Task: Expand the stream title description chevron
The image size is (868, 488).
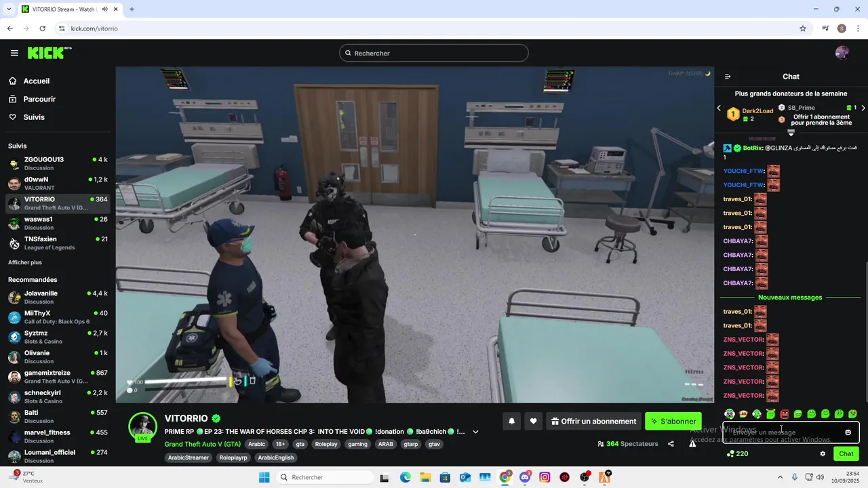Action: (x=475, y=432)
